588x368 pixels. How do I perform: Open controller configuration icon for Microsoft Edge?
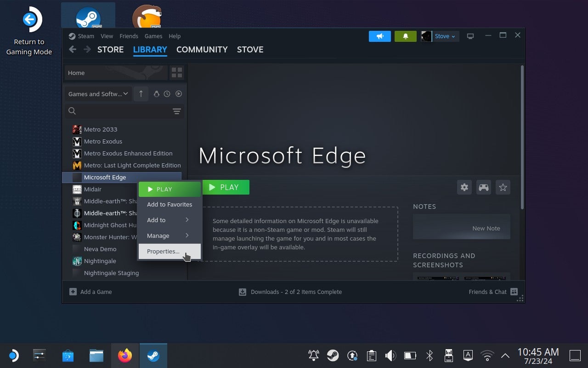(483, 187)
